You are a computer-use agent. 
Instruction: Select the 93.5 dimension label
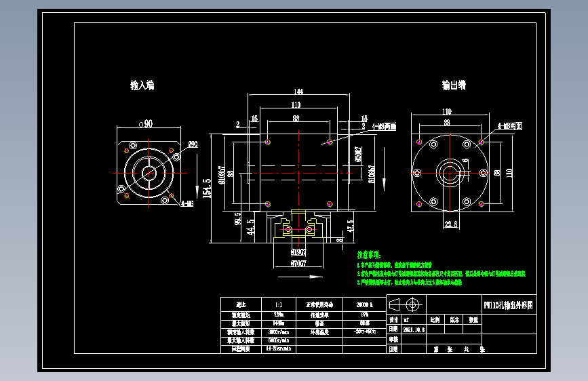(238, 218)
